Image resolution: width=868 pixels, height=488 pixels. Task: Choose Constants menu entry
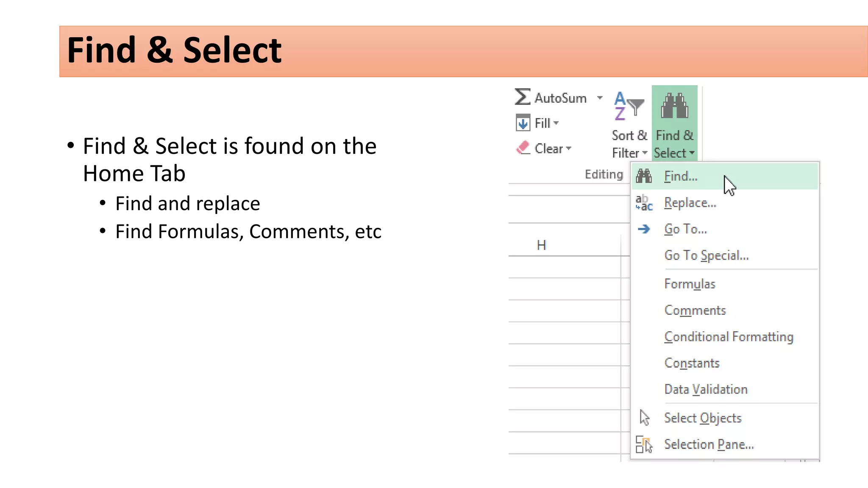click(x=692, y=363)
